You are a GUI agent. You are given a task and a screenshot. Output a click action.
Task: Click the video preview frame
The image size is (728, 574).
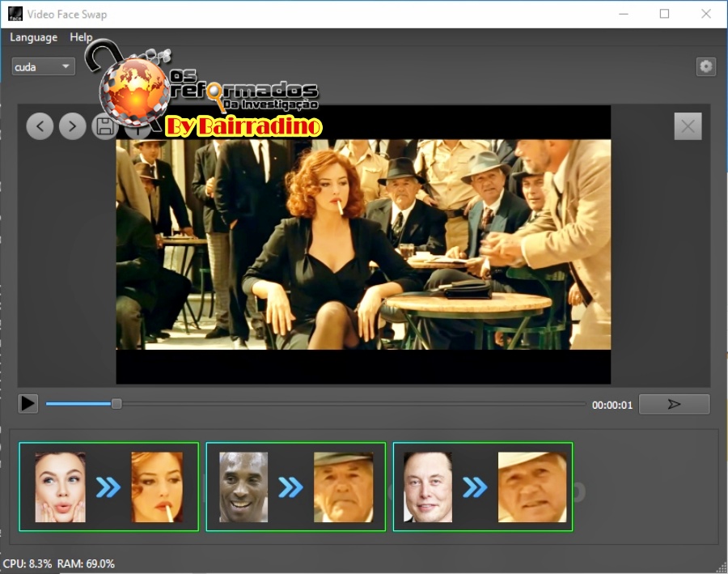[x=363, y=244]
